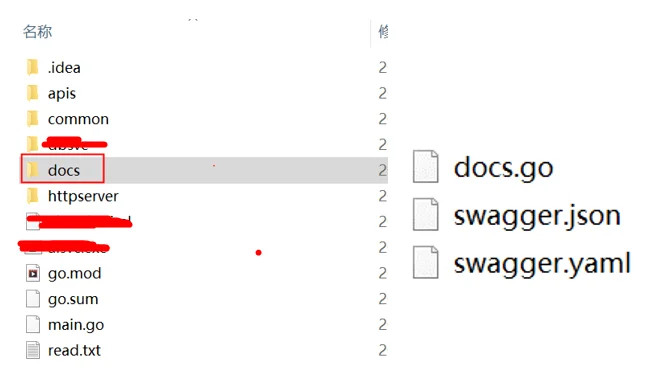The height and width of the screenshot is (382, 671).
Task: Click the go.sum file icon
Action: 33,299
